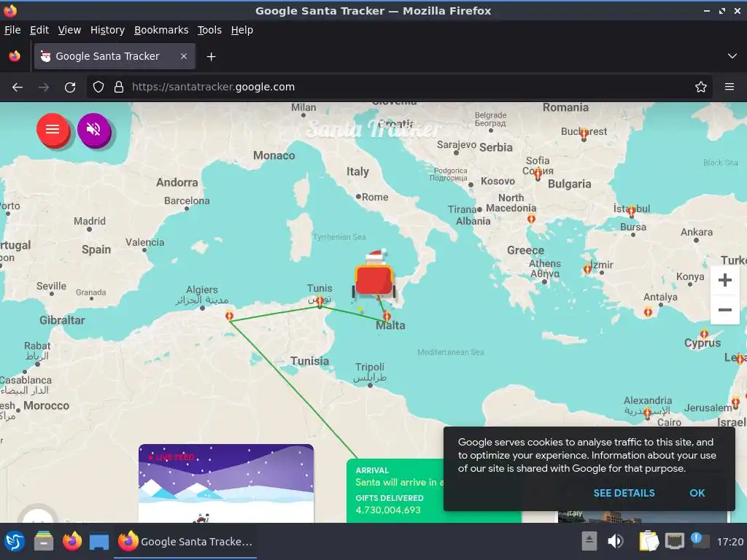747x560 pixels.
Task: Open the File menu
Action: coord(12,30)
